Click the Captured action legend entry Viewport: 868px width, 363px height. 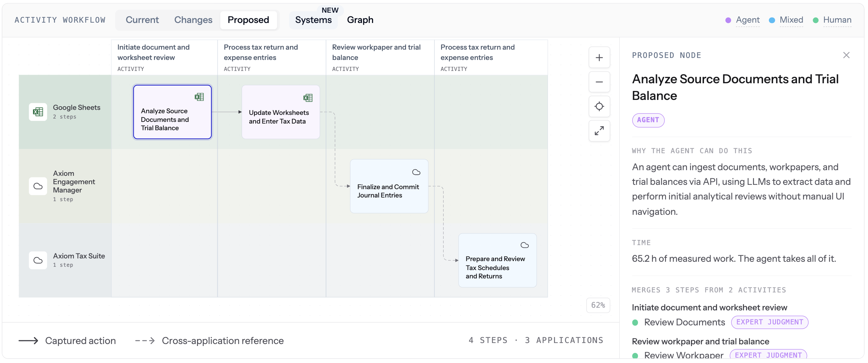[x=67, y=341]
